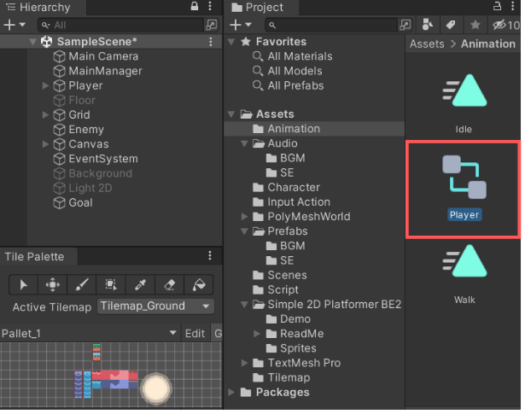The width and height of the screenshot is (531, 420).
Task: Click the move selection tool
Action: [x=53, y=285]
